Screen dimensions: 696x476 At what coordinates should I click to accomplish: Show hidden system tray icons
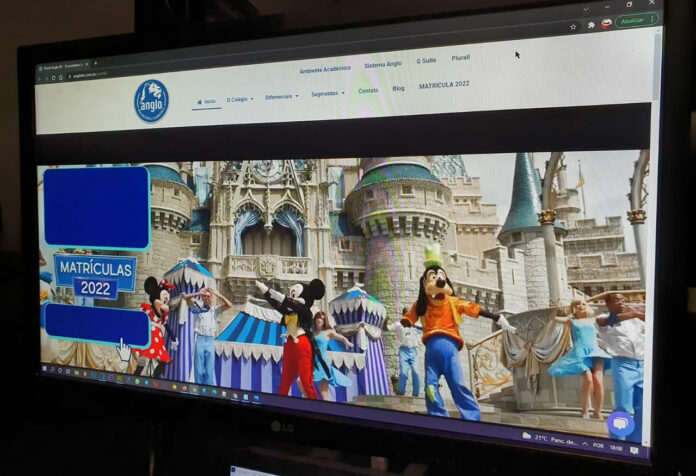point(585,444)
